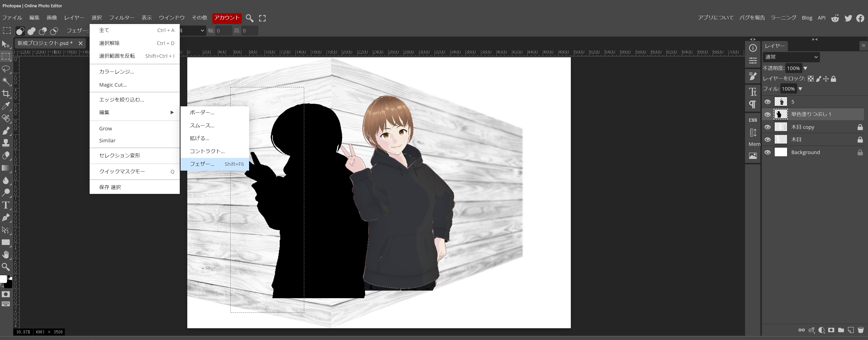Choose フェザー... from the submenu

coord(202,164)
